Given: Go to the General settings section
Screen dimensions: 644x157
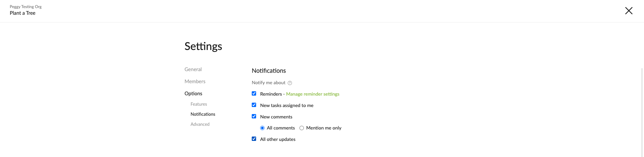Looking at the screenshot, I should click(193, 69).
